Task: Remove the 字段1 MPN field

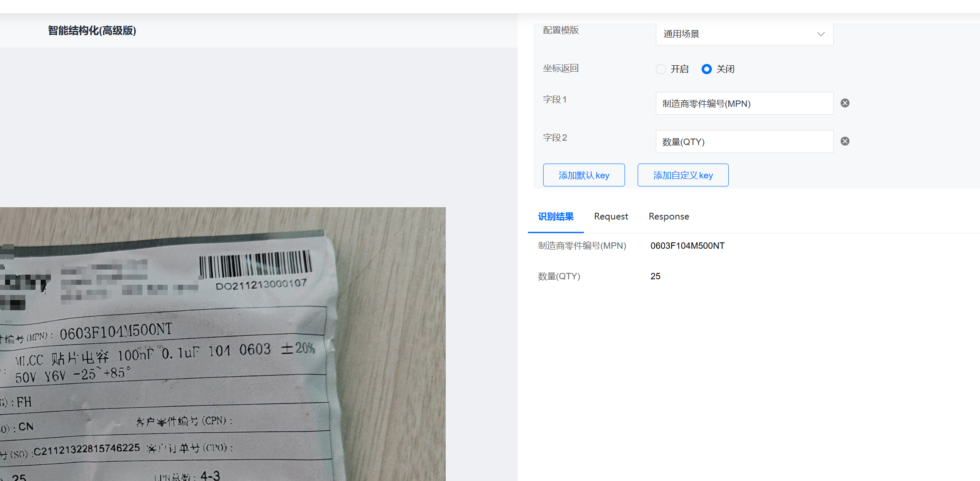Action: click(x=845, y=103)
